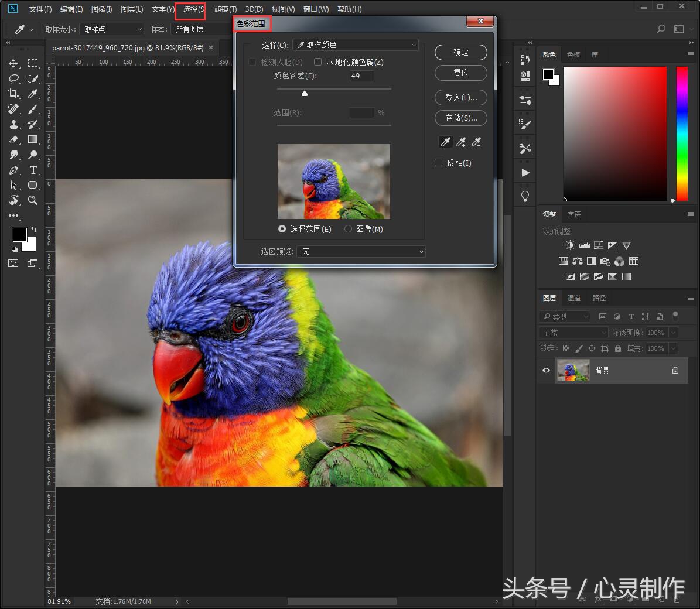Select the 图像(M) radio button

[348, 229]
